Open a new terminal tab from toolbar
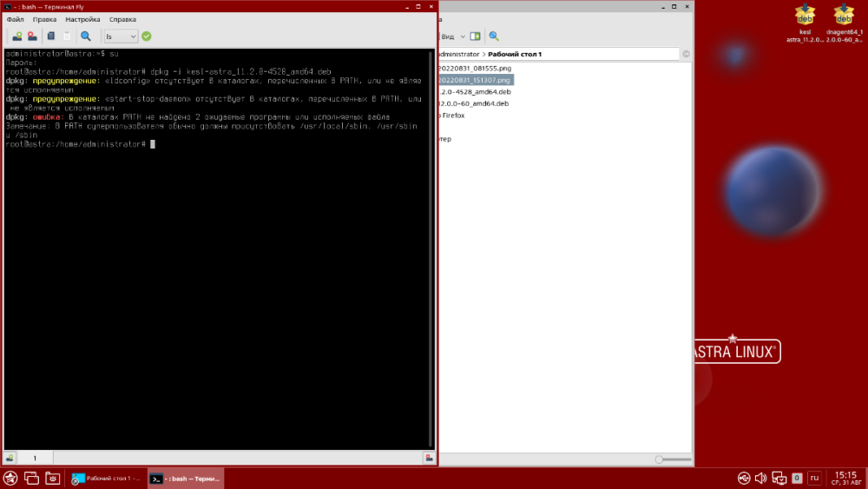Screen dimensions: 868x489 point(17,36)
